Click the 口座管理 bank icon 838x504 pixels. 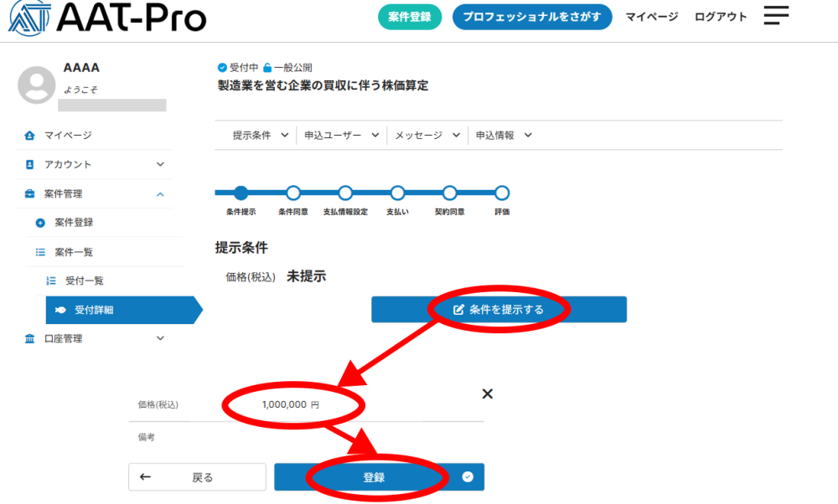point(30,338)
